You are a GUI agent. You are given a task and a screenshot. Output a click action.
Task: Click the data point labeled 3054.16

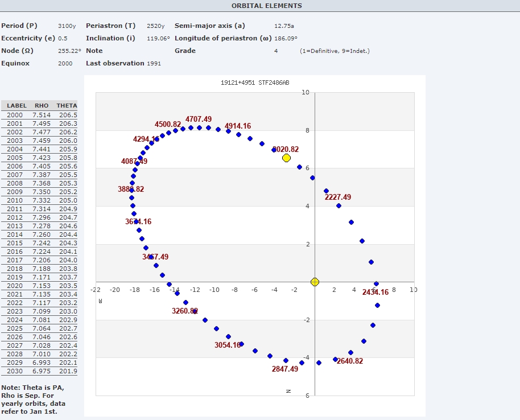228,337
